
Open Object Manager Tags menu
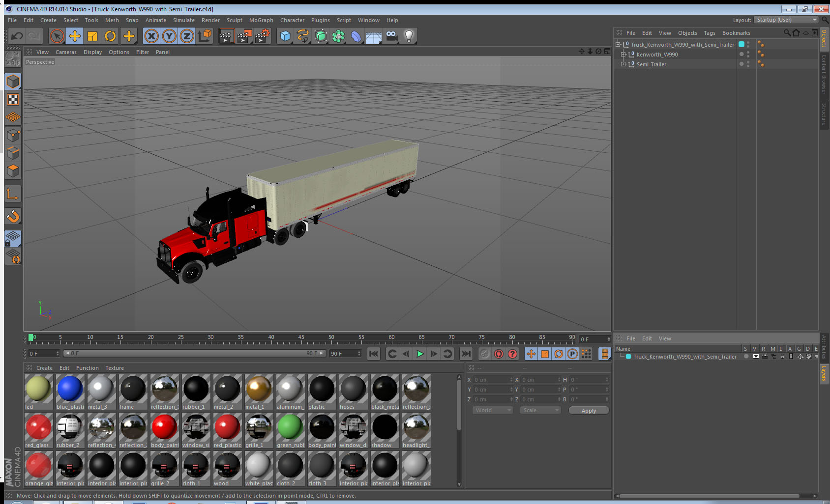(x=709, y=33)
